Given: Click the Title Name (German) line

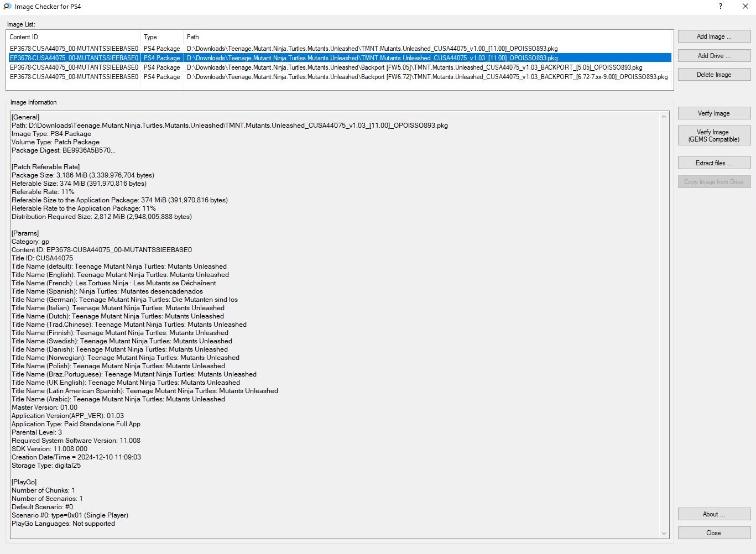Looking at the screenshot, I should tap(124, 300).
